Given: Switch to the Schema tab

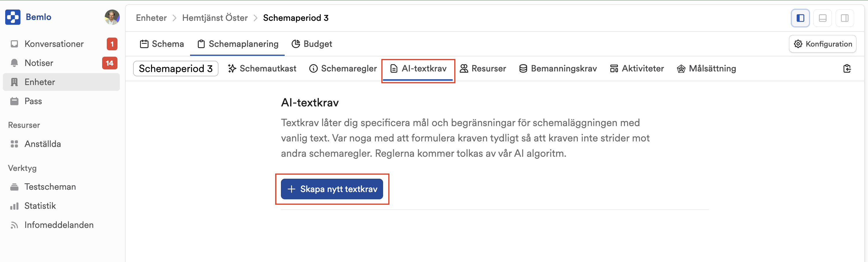Looking at the screenshot, I should pos(162,44).
